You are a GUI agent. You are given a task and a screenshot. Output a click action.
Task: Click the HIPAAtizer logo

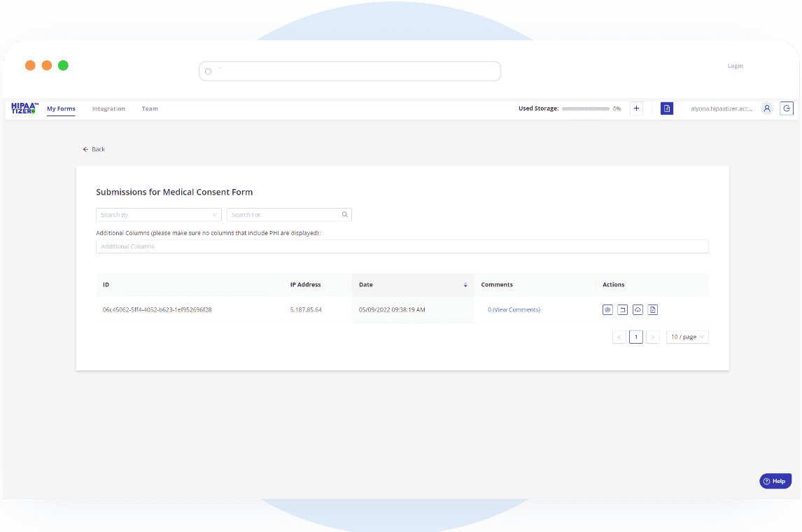(24, 108)
